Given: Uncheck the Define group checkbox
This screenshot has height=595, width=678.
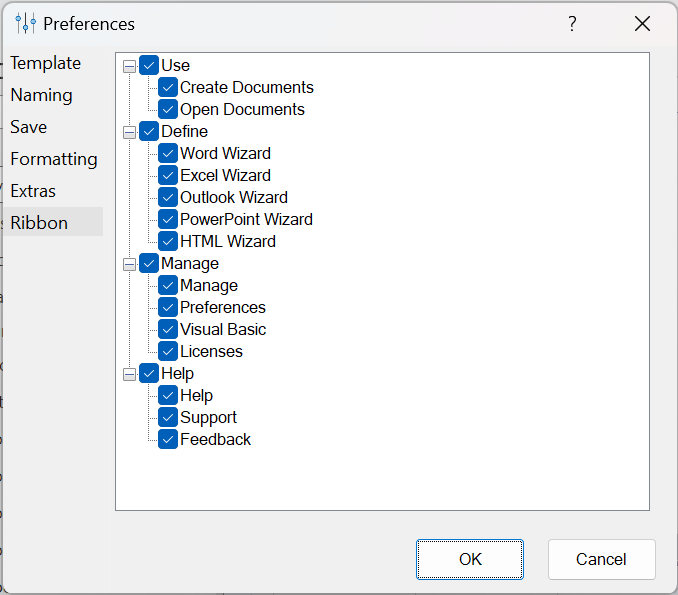Looking at the screenshot, I should [x=149, y=131].
